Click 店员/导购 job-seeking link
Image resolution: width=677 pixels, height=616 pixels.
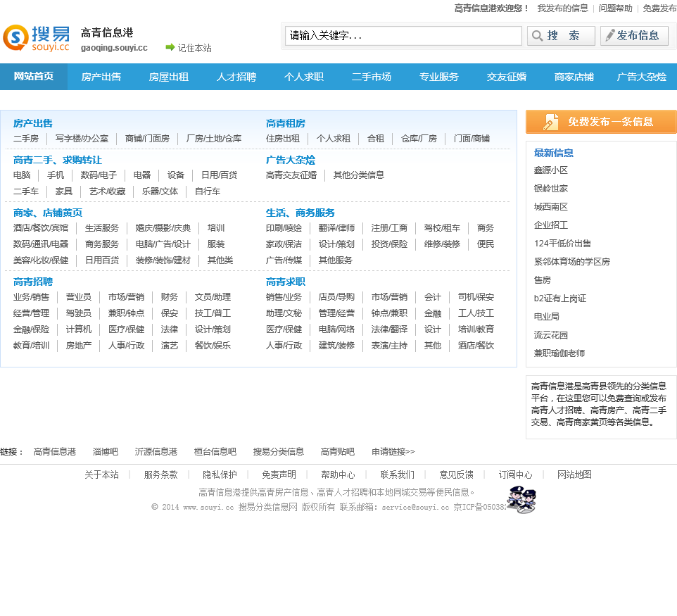[x=336, y=297]
